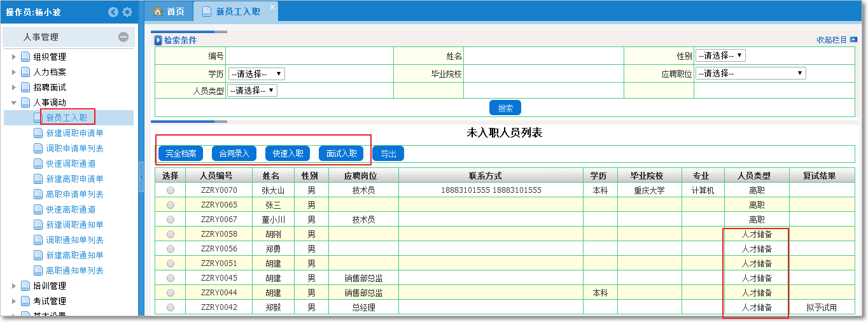Click the collapse-sidebar arrow icon beside operator name

point(113,11)
